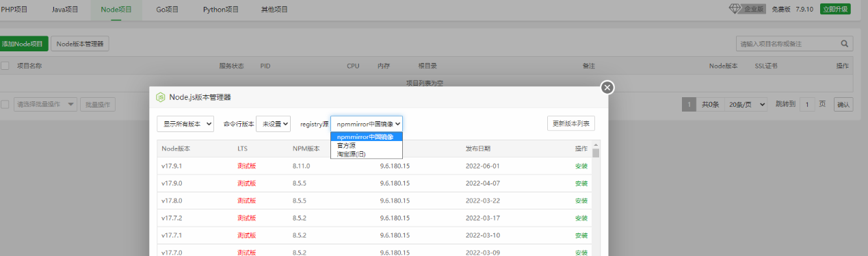This screenshot has height=256, width=868.
Task: Click the 项目名称 column header
Action: click(29, 66)
